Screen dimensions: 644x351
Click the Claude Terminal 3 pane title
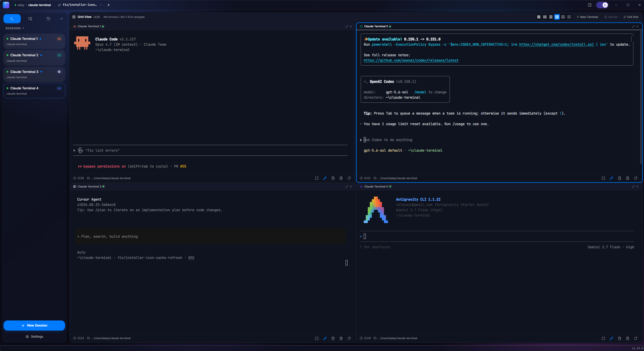tap(89, 186)
